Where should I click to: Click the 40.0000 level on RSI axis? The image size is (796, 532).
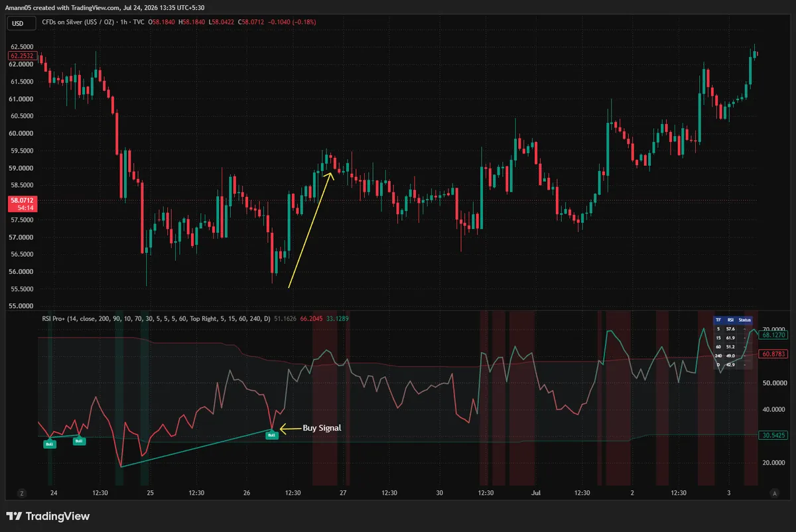click(773, 410)
